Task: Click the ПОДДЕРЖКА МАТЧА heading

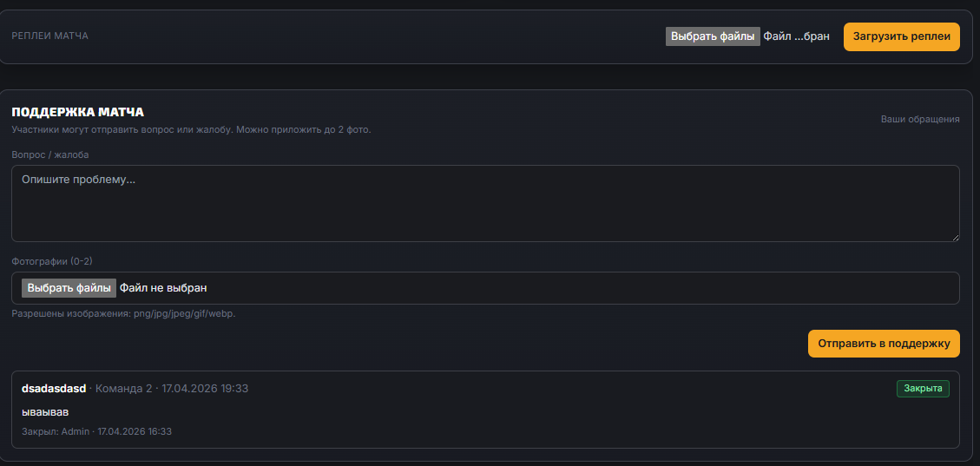Action: (x=77, y=112)
